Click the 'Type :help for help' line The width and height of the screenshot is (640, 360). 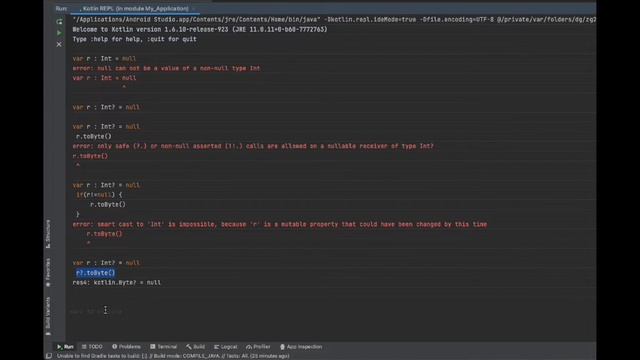click(135, 39)
